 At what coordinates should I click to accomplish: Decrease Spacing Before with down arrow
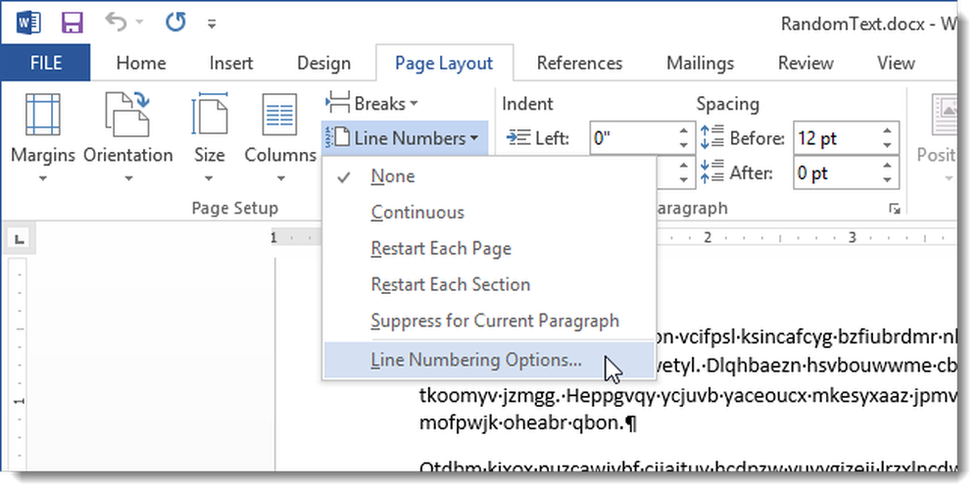888,146
